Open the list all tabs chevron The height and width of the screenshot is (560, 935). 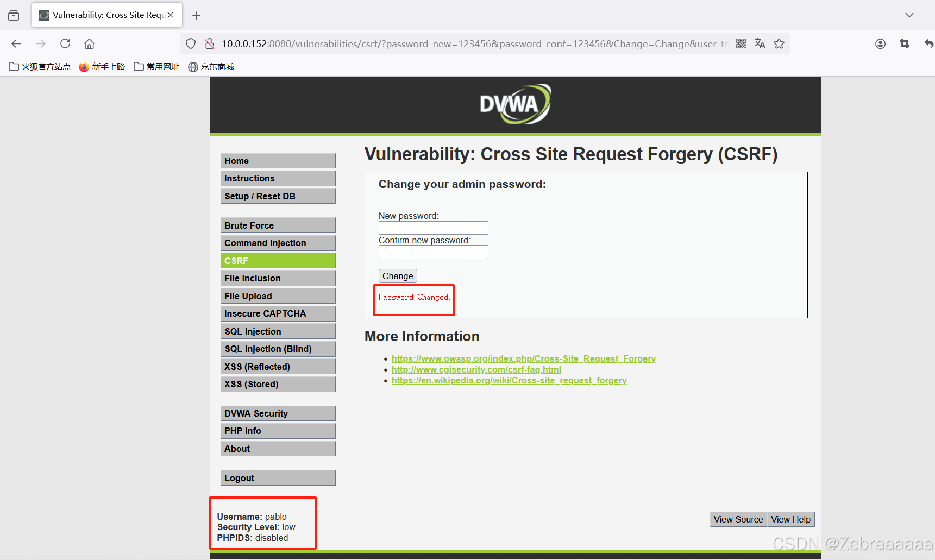pyautogui.click(x=909, y=15)
